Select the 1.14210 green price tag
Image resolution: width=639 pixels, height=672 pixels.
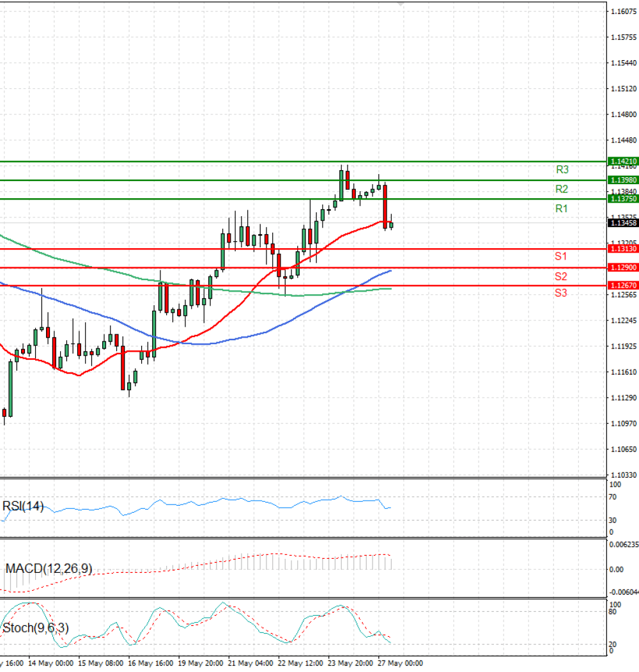[x=623, y=161]
